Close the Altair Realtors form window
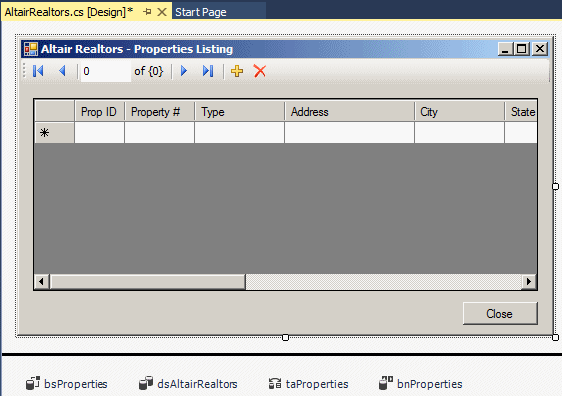 click(x=540, y=49)
